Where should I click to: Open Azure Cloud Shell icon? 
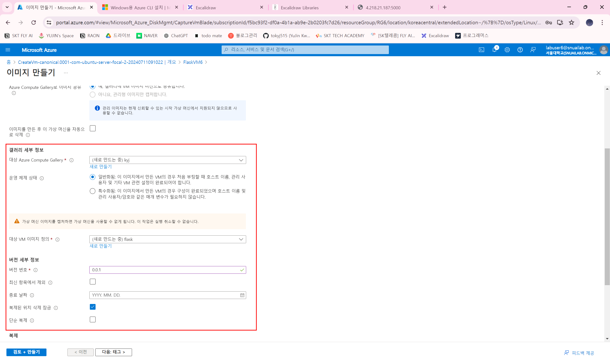pyautogui.click(x=481, y=50)
